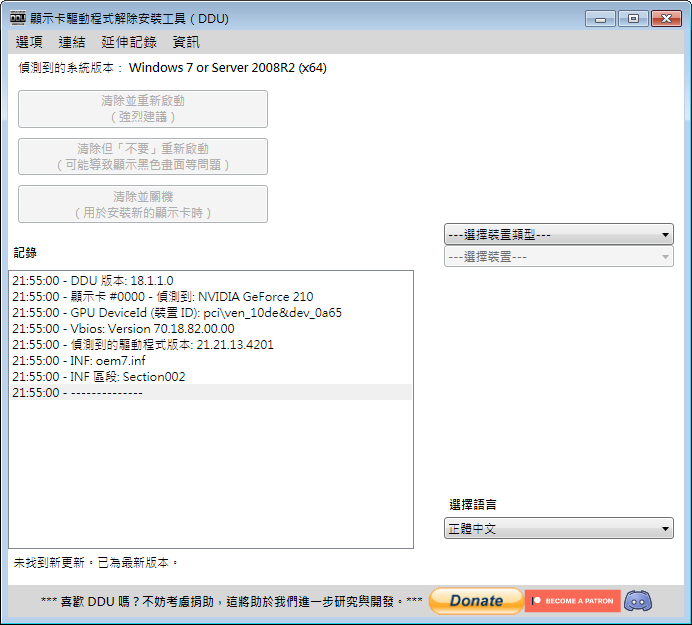This screenshot has height=625, width=692.
Task: Select log line NVIDIA GeForce 210
Action: pos(211,296)
